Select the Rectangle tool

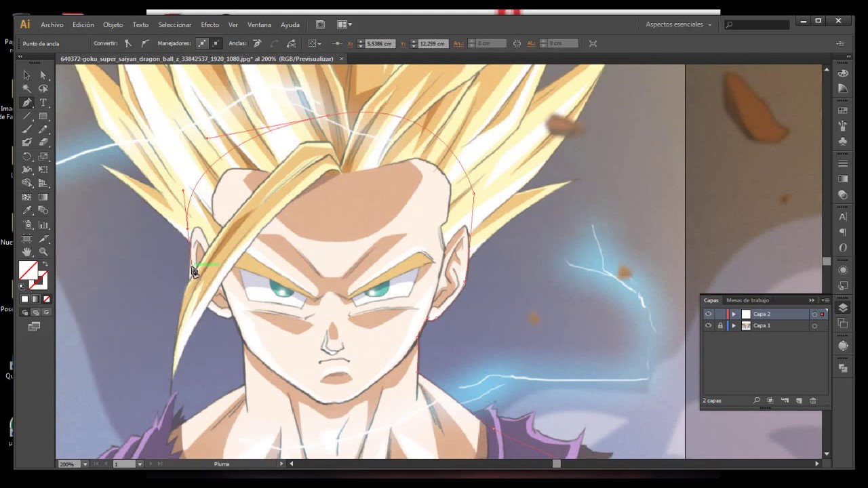point(43,116)
